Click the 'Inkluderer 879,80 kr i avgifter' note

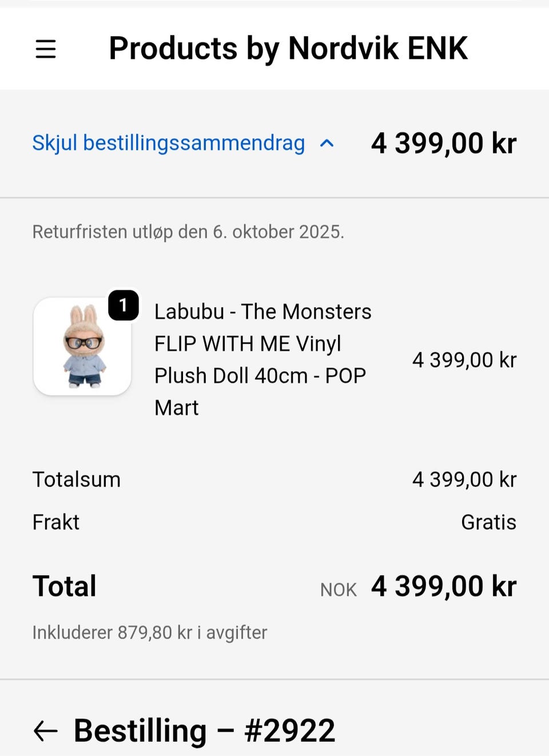point(150,632)
